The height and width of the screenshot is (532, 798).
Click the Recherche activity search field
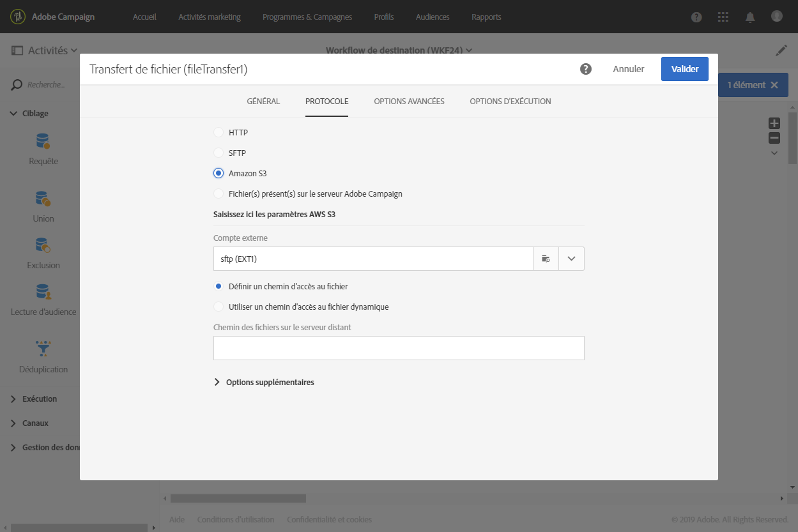pos(47,85)
